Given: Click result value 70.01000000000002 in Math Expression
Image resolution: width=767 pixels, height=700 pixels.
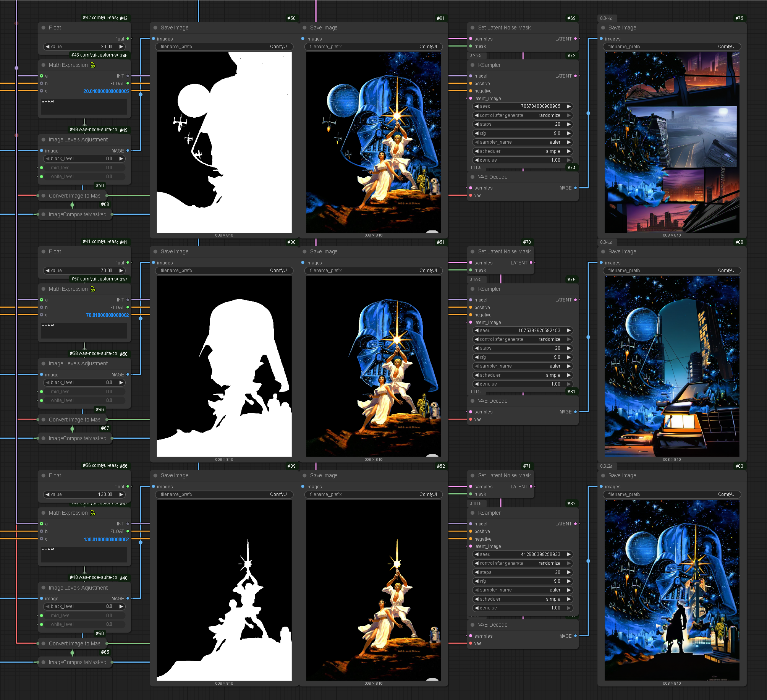Looking at the screenshot, I should coord(107,315).
